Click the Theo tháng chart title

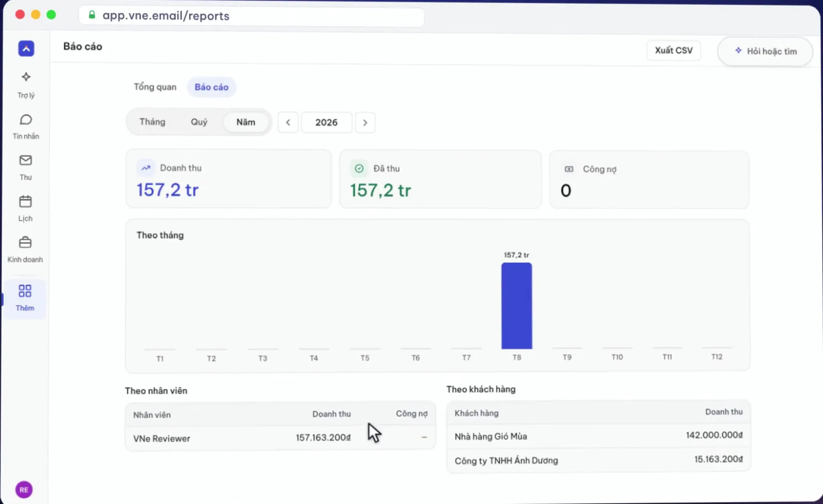point(160,235)
